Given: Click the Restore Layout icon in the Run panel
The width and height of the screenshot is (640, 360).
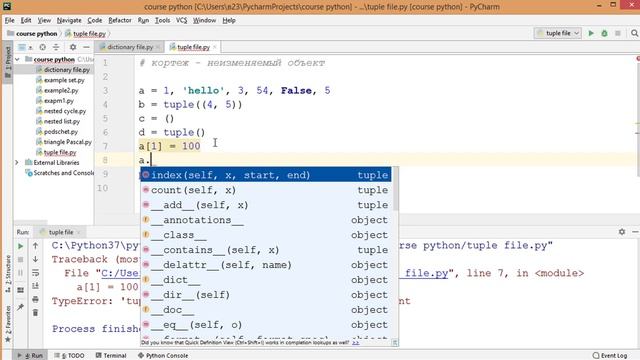Looking at the screenshot, I should click(x=20, y=290).
